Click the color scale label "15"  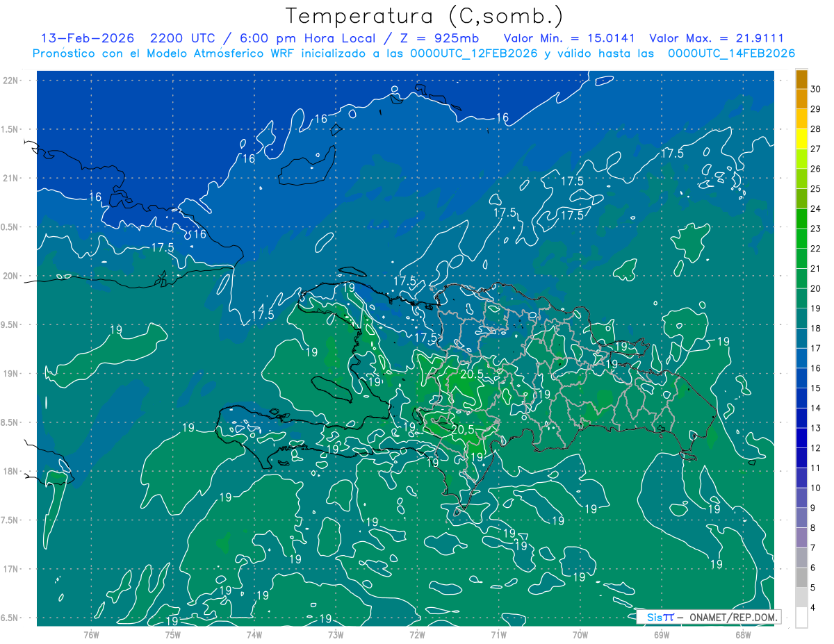[817, 388]
